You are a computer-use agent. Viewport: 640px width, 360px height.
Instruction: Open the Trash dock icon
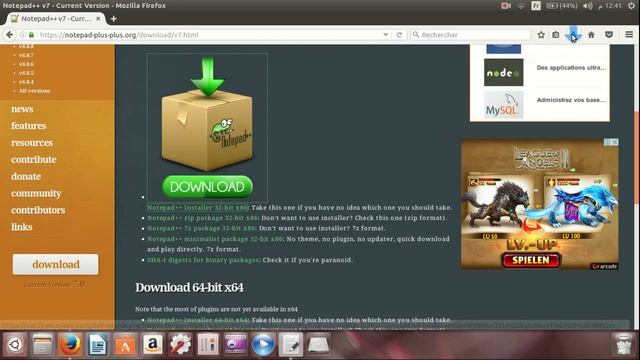[623, 344]
